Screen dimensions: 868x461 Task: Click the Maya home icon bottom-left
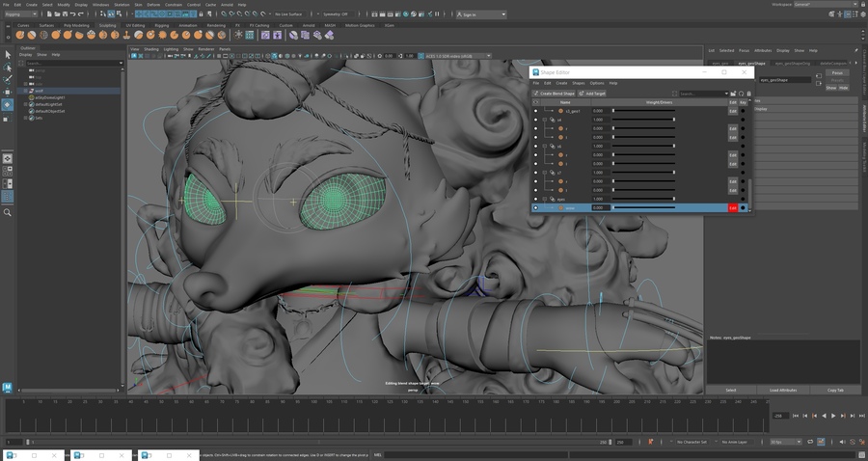[8, 388]
